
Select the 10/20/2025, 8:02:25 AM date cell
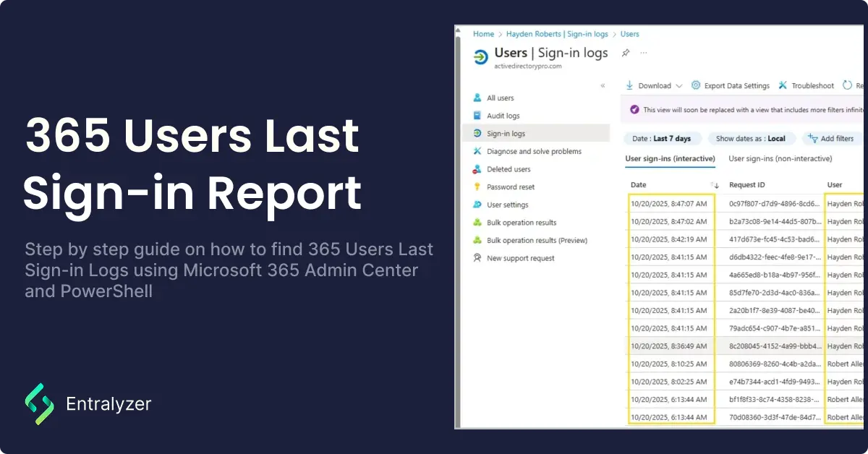tap(669, 382)
